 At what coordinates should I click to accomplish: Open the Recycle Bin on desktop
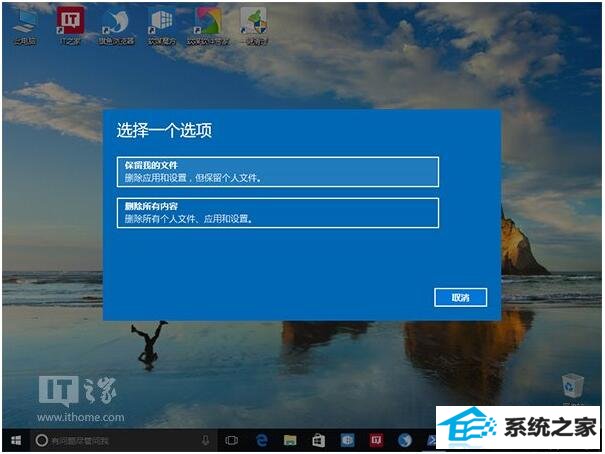(573, 385)
